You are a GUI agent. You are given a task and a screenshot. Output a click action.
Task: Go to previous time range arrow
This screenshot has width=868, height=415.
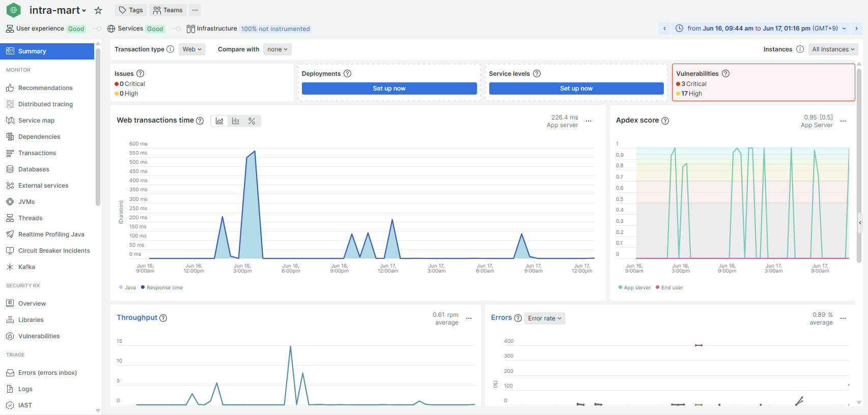pyautogui.click(x=664, y=28)
